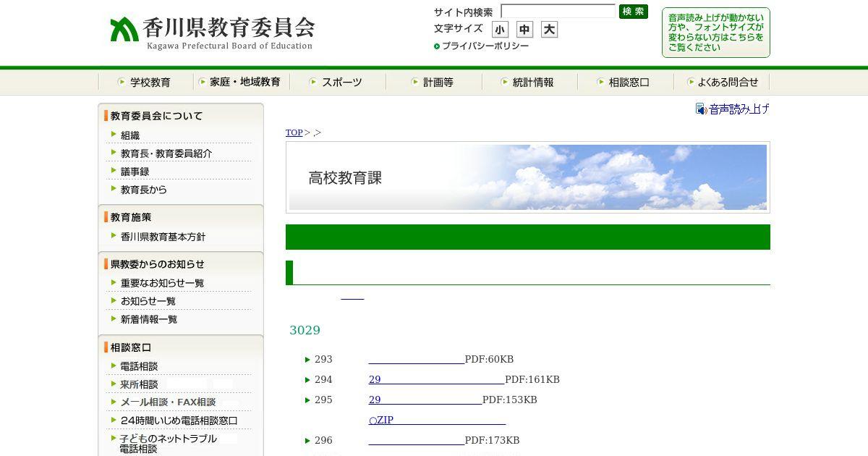Screen dimensions: 868x456
Task: Set font size to medium 中
Action: tap(524, 30)
